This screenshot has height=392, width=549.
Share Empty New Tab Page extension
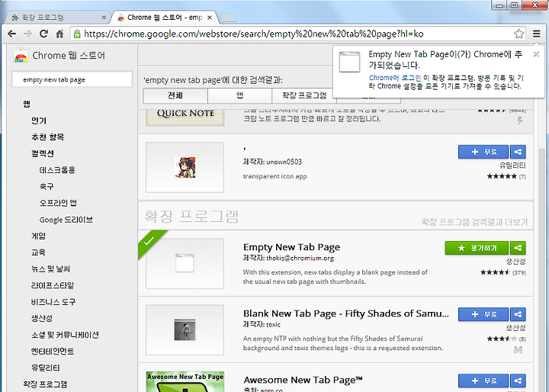pos(518,248)
